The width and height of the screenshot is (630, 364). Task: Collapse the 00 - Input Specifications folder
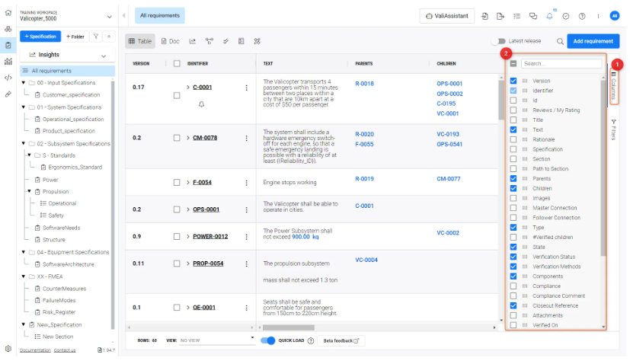point(24,83)
